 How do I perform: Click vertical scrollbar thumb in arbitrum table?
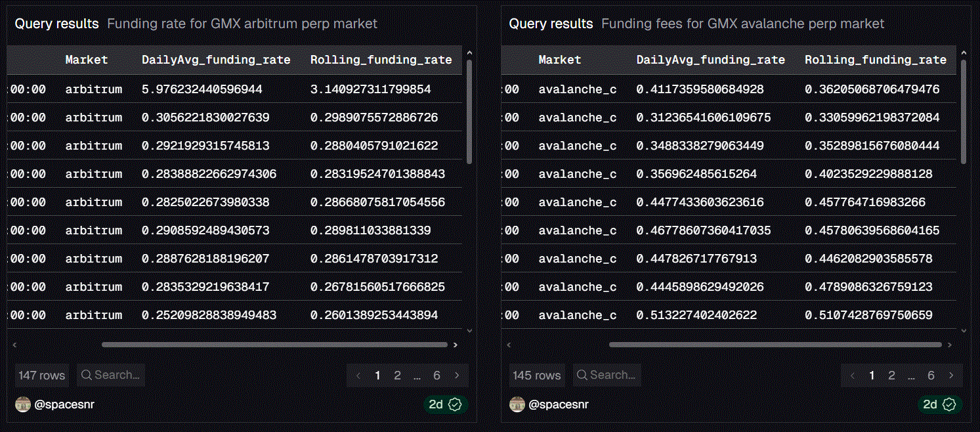[469, 112]
